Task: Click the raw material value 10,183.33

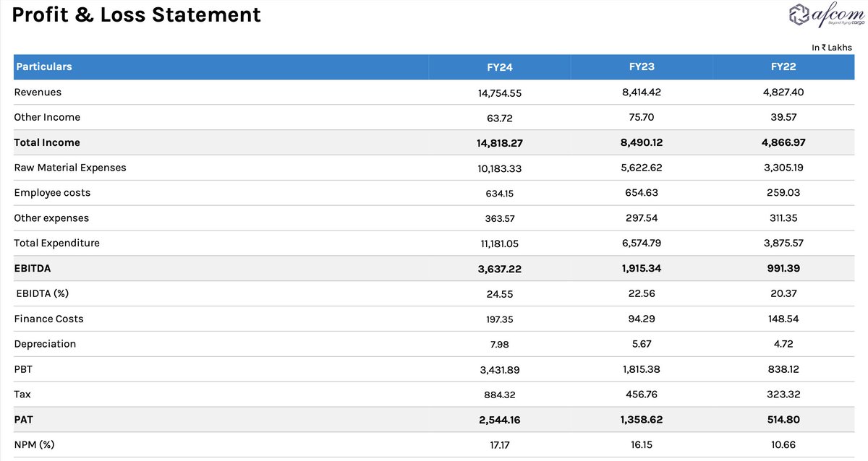Action: (500, 168)
